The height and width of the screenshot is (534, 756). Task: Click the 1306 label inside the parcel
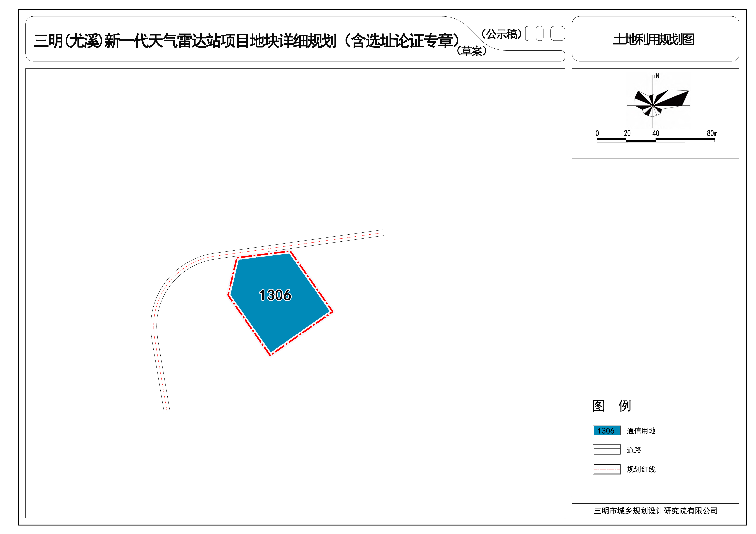tap(275, 295)
